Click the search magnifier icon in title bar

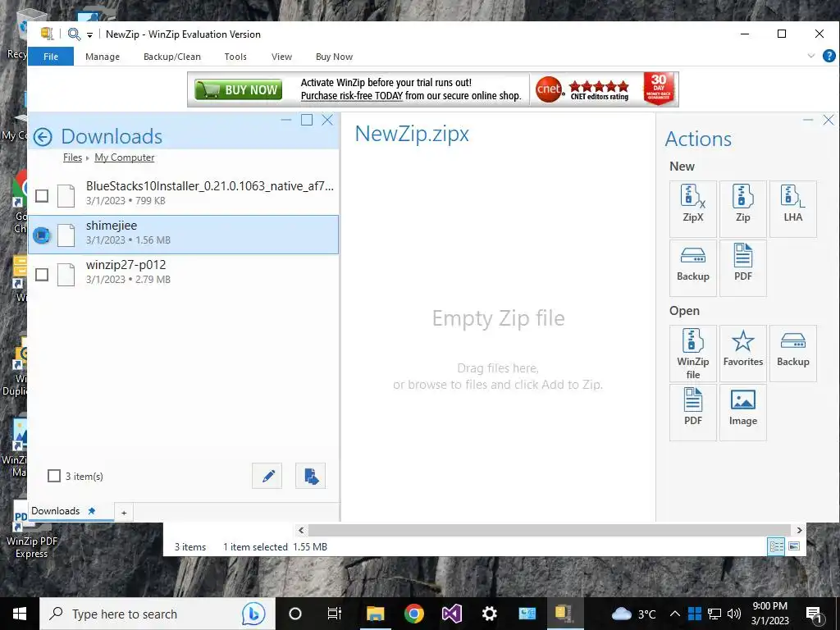click(x=74, y=34)
